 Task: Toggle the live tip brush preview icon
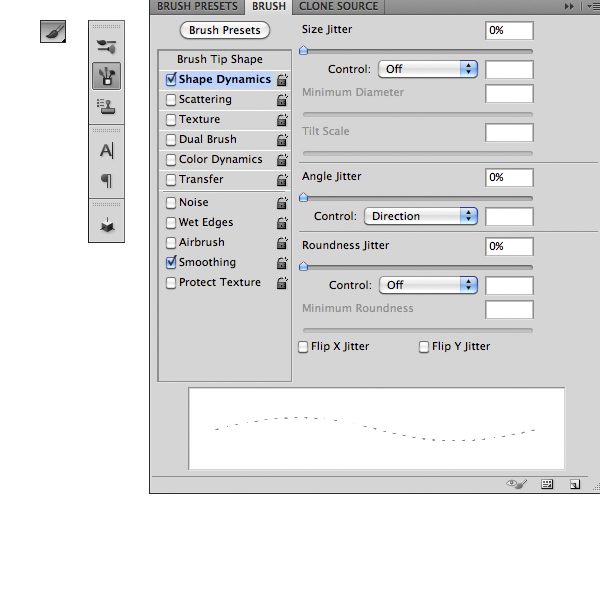pos(517,483)
